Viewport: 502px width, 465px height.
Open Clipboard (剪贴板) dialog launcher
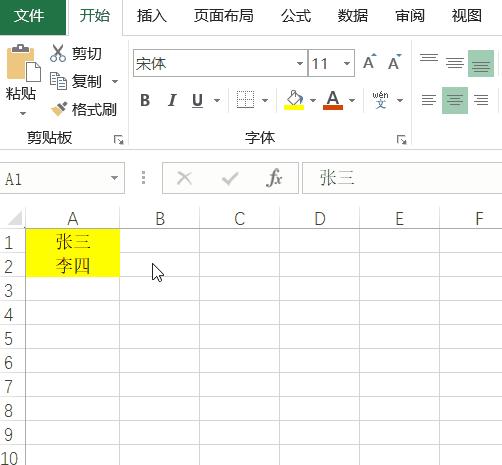(118, 140)
